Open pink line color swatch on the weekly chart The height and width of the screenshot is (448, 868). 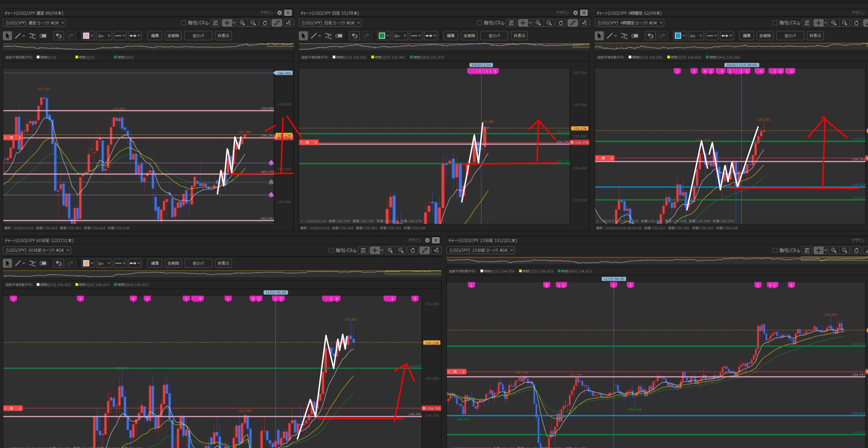pos(86,36)
